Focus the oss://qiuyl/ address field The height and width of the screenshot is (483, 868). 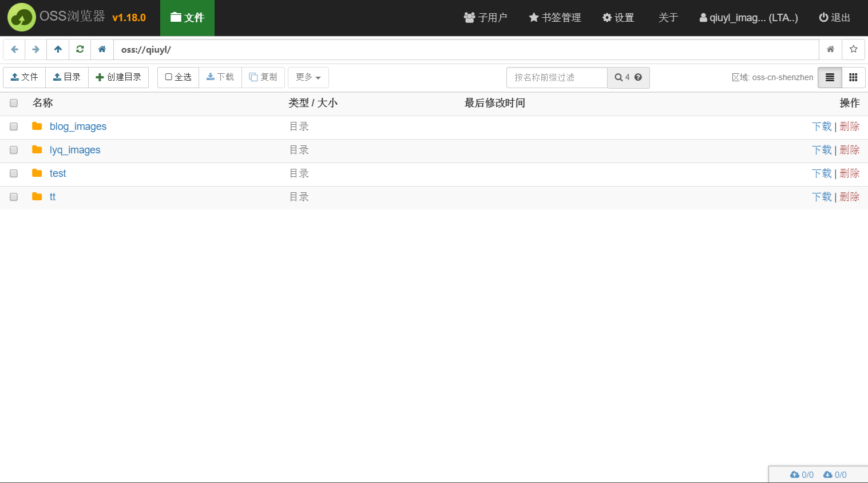coord(466,49)
